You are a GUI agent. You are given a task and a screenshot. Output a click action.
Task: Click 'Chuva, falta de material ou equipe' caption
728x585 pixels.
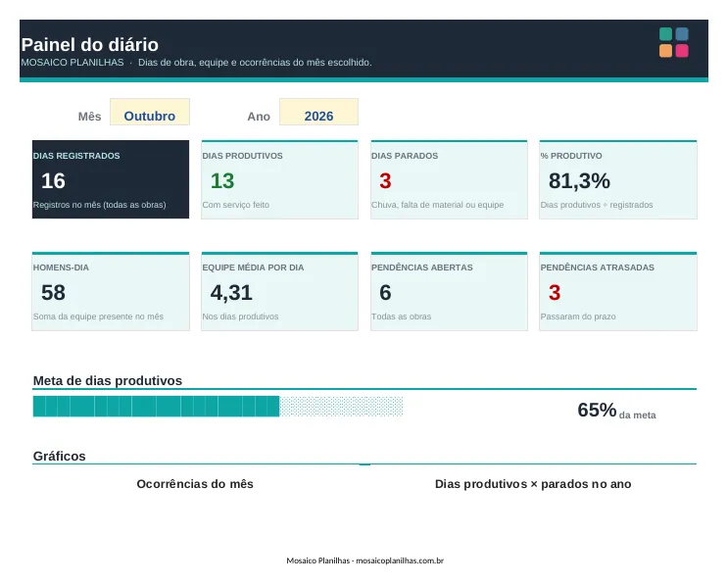click(x=437, y=205)
